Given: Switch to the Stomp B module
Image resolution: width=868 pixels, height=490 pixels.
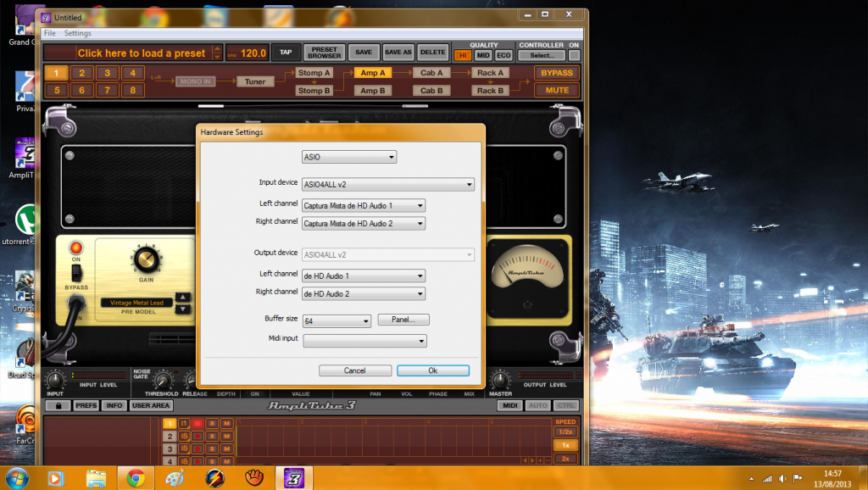Looking at the screenshot, I should (314, 90).
